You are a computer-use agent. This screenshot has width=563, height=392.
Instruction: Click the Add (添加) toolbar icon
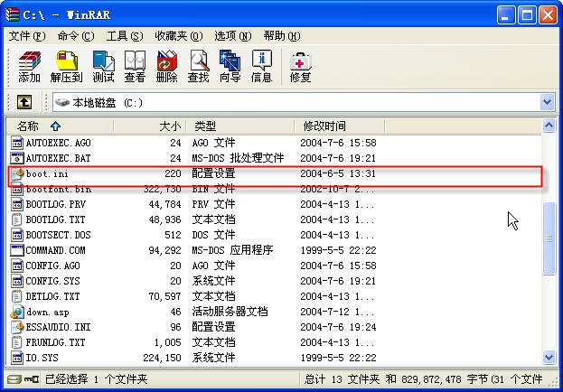30,67
